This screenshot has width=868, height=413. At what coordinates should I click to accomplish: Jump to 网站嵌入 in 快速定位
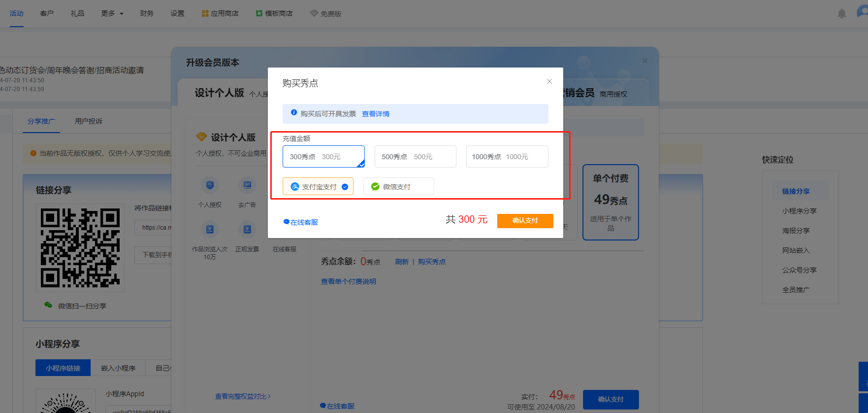tap(796, 250)
